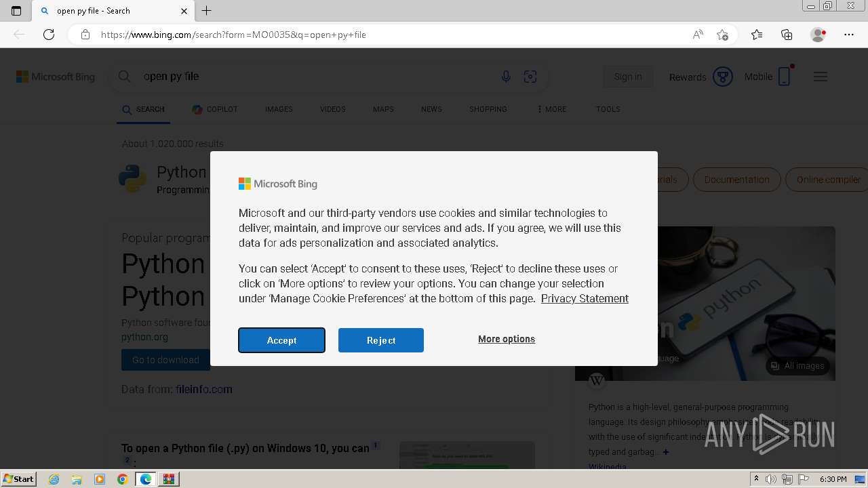Show hidden tray icons arrow

[x=756, y=479]
